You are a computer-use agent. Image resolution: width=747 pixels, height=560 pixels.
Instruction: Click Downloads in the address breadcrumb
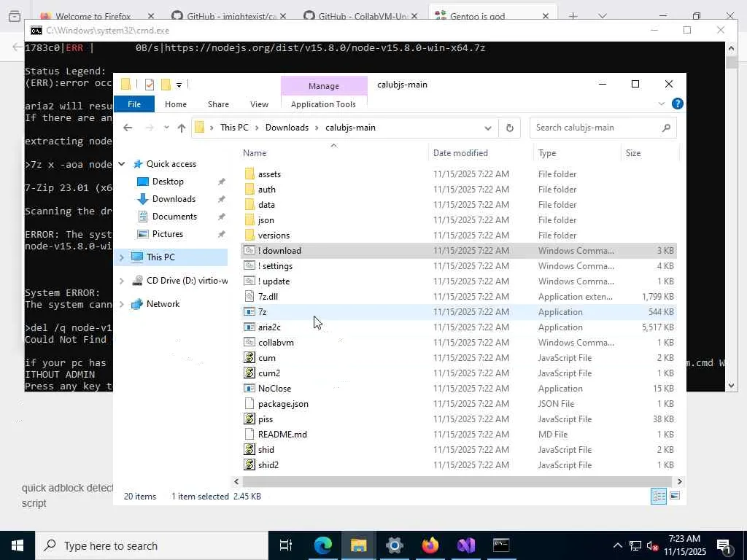tap(287, 128)
